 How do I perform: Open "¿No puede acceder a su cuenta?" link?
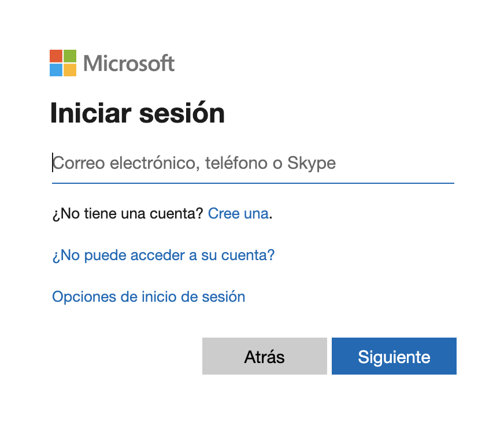[x=164, y=256]
